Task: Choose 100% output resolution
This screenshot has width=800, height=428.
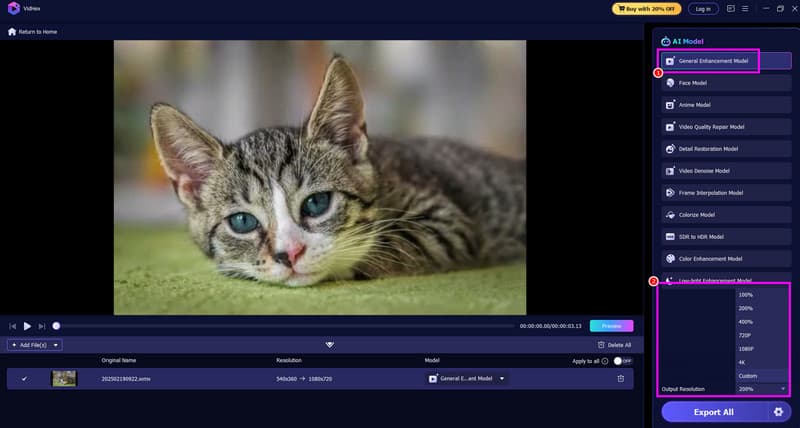Action: coord(745,295)
